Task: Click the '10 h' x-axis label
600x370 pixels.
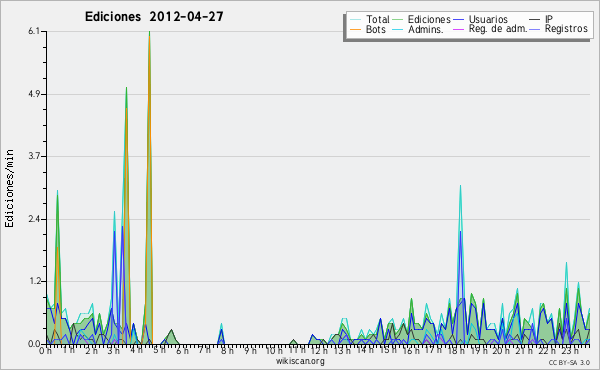Action: tap(274, 351)
